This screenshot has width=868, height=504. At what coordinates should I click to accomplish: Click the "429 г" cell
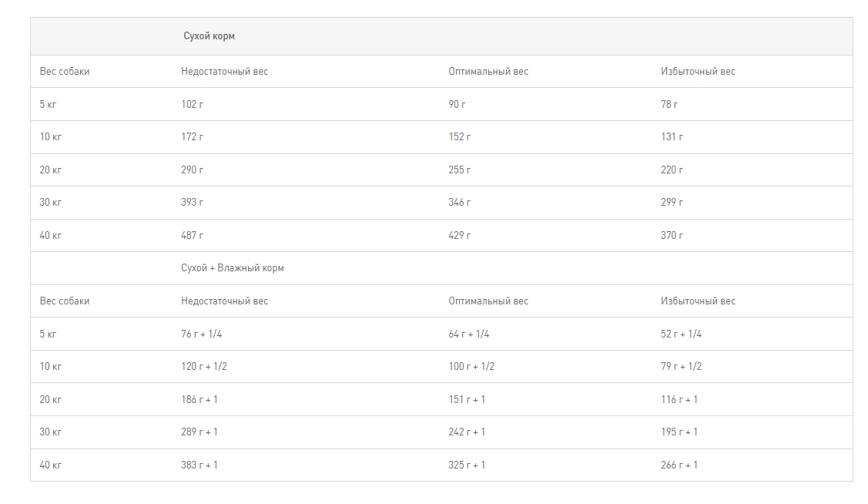click(x=460, y=235)
